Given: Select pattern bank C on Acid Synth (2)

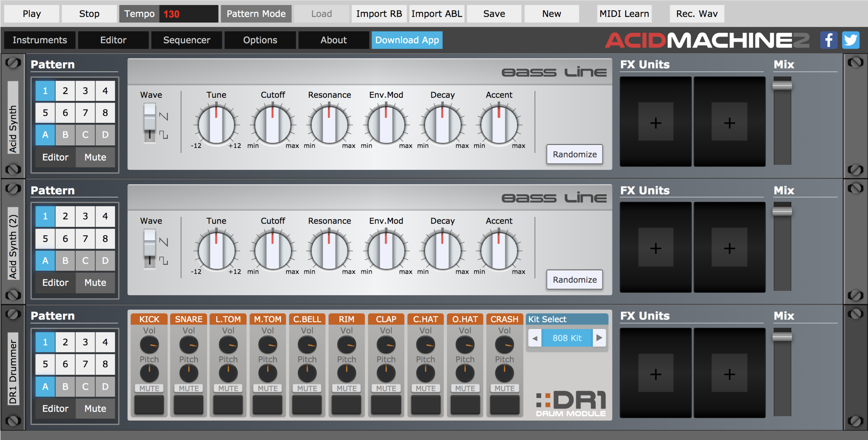Looking at the screenshot, I should coord(85,261).
